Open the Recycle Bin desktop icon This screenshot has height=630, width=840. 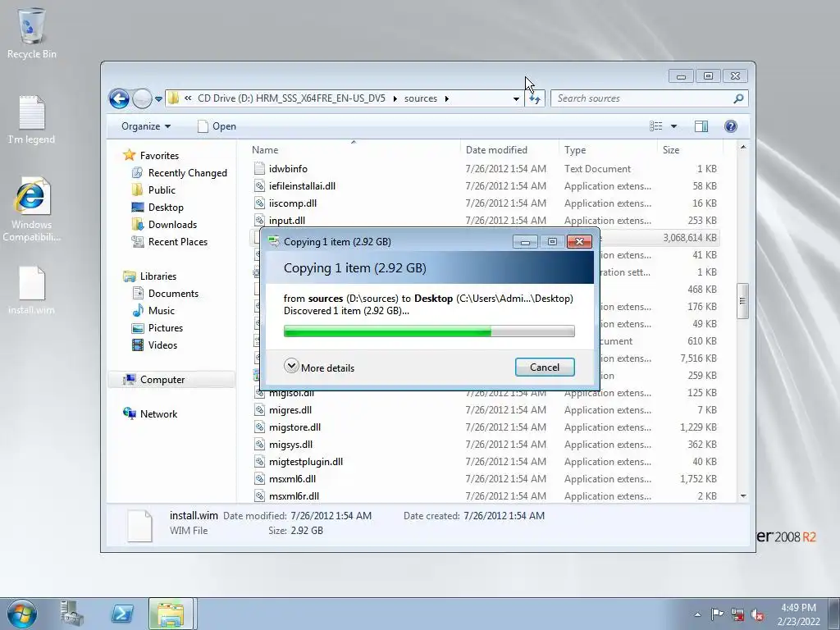pos(32,33)
